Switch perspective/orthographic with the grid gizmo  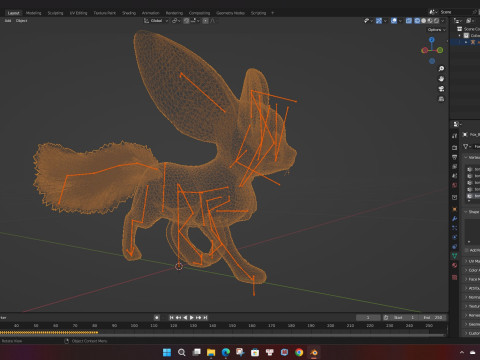(x=441, y=99)
